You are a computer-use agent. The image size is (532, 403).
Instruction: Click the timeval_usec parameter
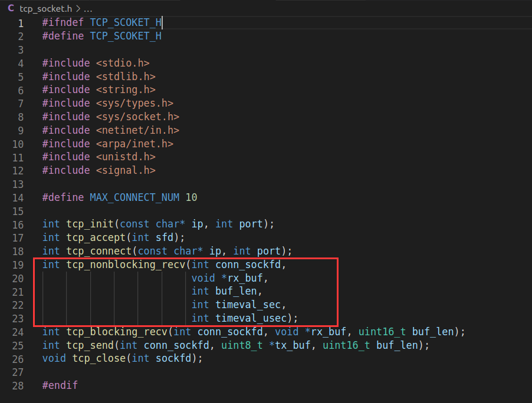pyautogui.click(x=251, y=318)
